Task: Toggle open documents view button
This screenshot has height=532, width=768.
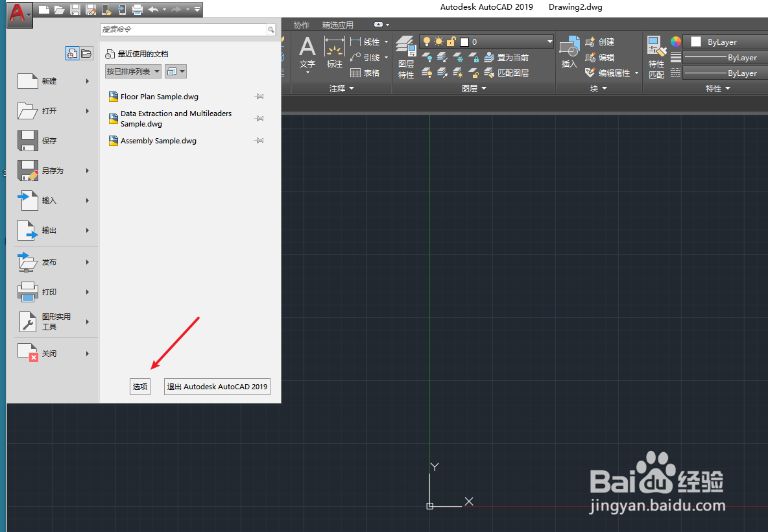Action: click(86, 53)
